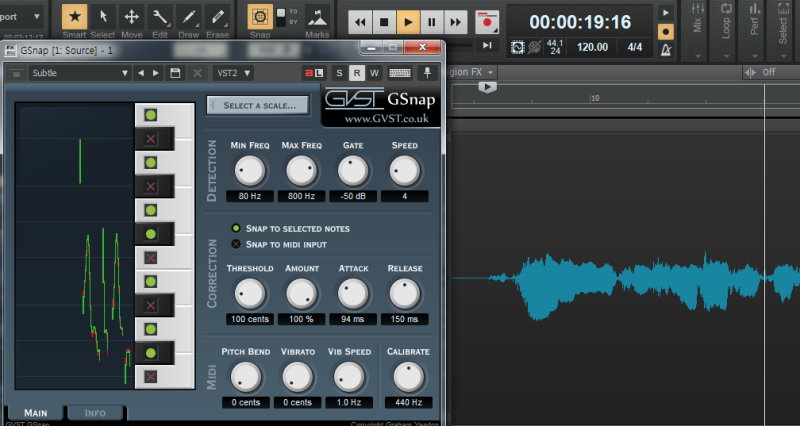Toggle the metronome icon
This screenshot has width=800, height=426.
[665, 49]
